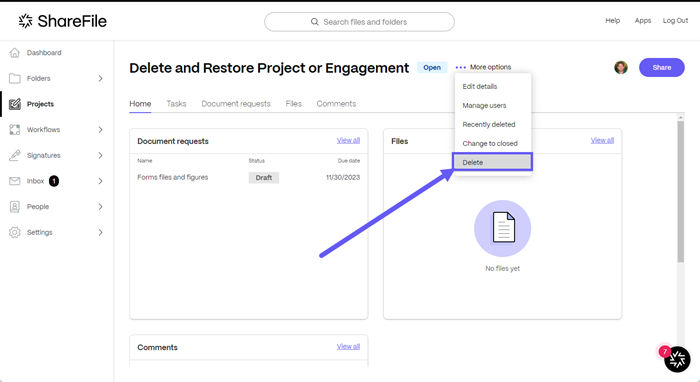This screenshot has width=700, height=382.
Task: Switch to the Home tab
Action: point(140,104)
